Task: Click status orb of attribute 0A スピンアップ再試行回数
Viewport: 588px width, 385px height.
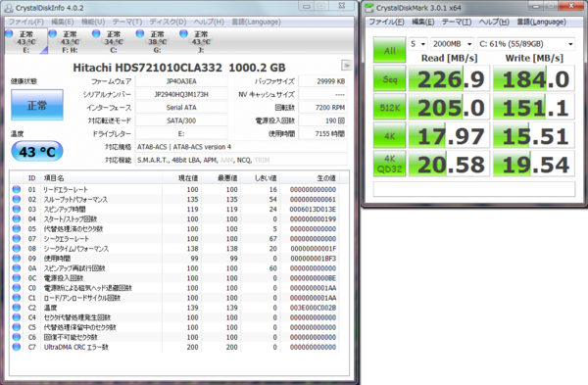Action: [x=16, y=268]
